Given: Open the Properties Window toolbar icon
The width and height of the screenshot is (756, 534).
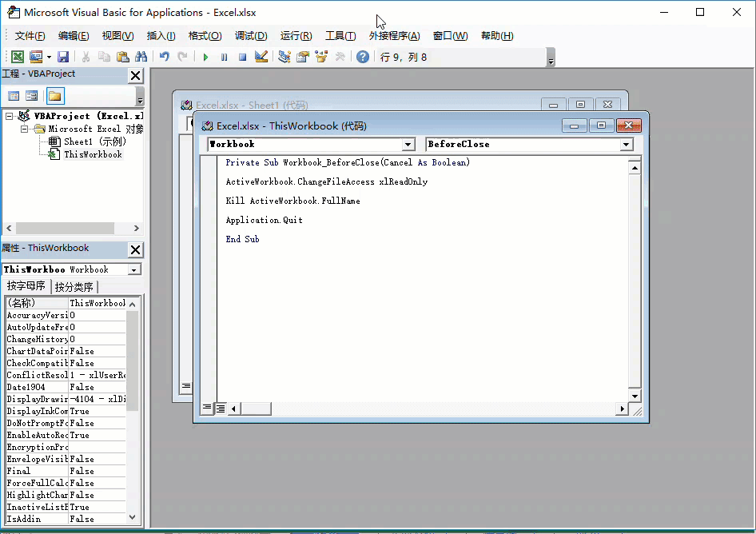Looking at the screenshot, I should tap(303, 57).
